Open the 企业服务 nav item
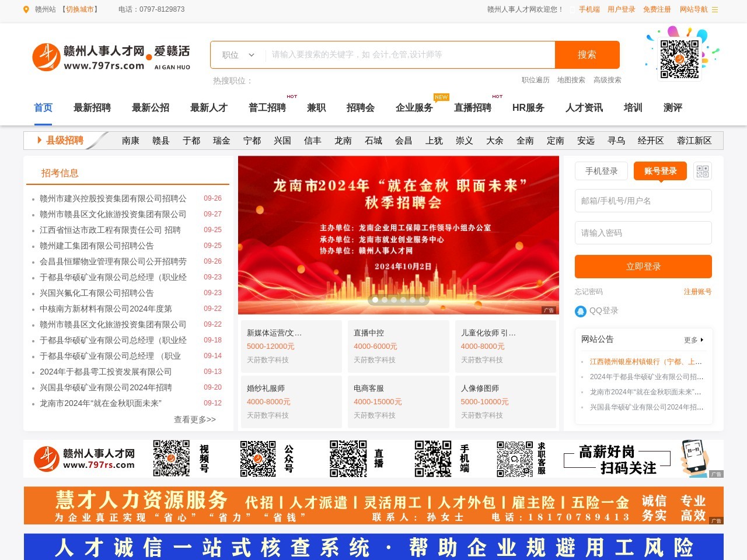 pyautogui.click(x=414, y=107)
